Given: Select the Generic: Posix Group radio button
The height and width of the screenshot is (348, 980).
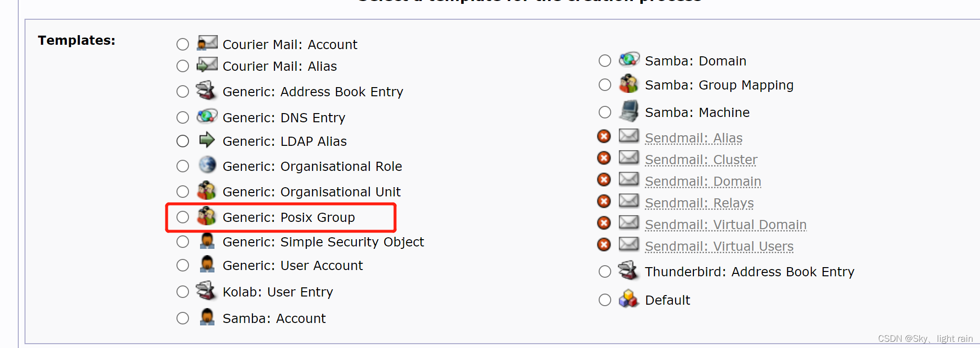Looking at the screenshot, I should [183, 217].
